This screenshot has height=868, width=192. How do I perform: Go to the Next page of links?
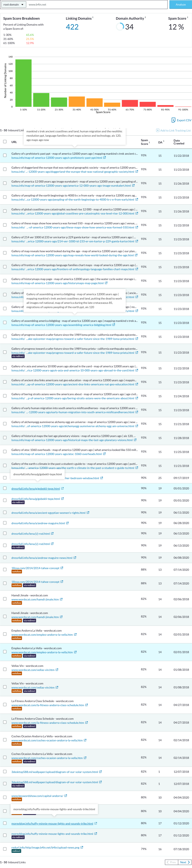184,862
